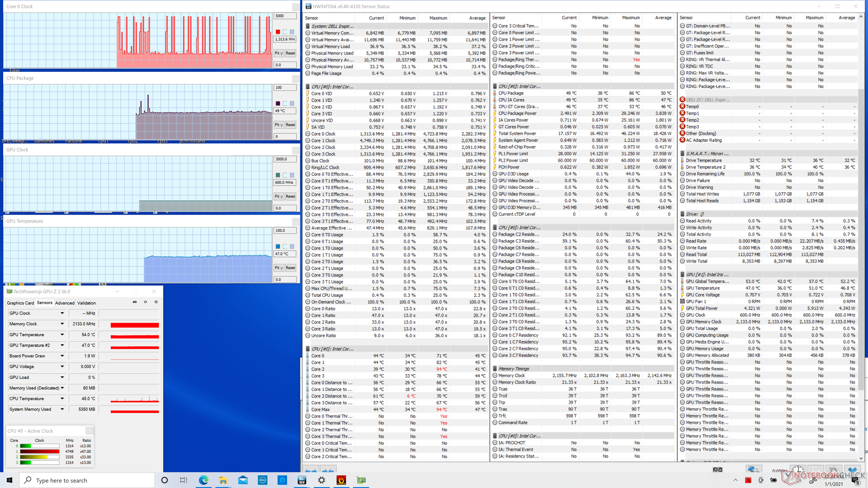Click Fit y in Core 0 Clock graph
Screen dimensions: 868x488
[x=279, y=53]
